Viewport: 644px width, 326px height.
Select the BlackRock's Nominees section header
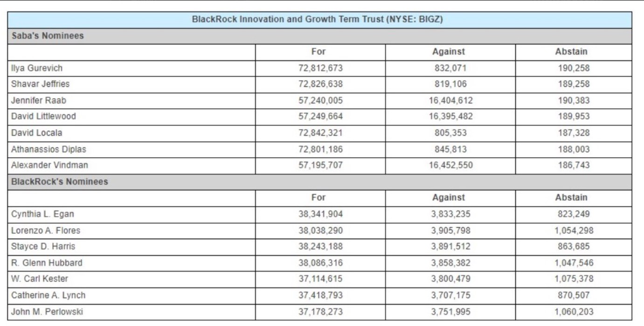[x=59, y=182]
